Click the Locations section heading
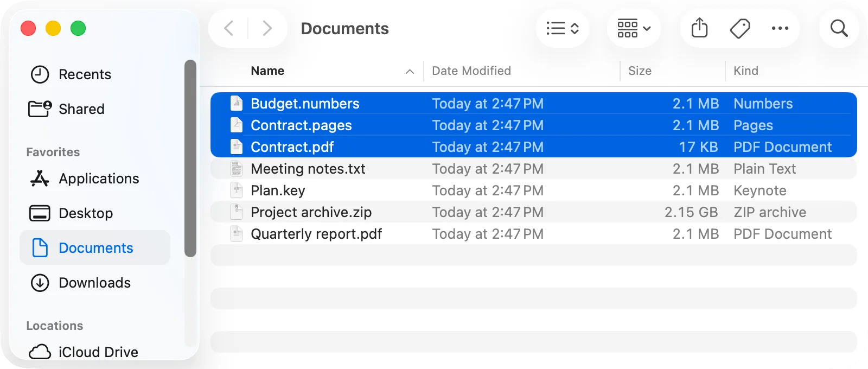Image resolution: width=868 pixels, height=369 pixels. coord(55,326)
